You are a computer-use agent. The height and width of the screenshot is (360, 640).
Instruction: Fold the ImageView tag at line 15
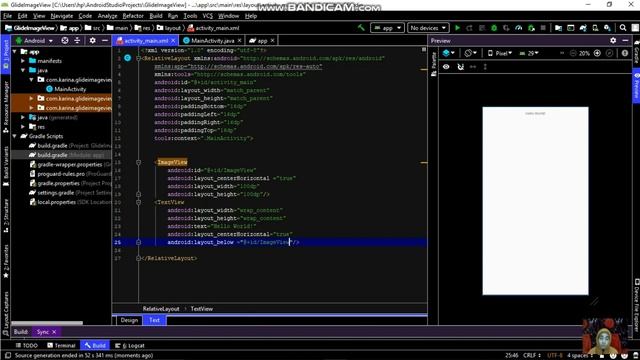(x=138, y=162)
